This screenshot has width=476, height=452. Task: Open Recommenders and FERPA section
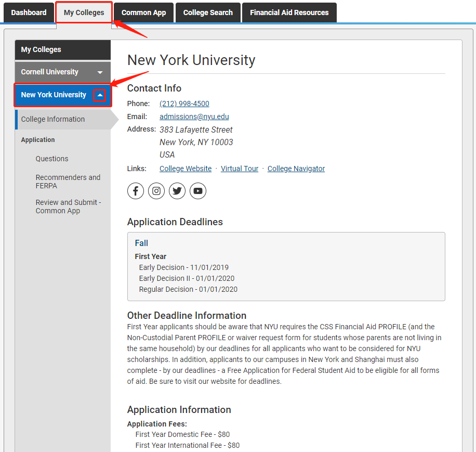pos(68,181)
